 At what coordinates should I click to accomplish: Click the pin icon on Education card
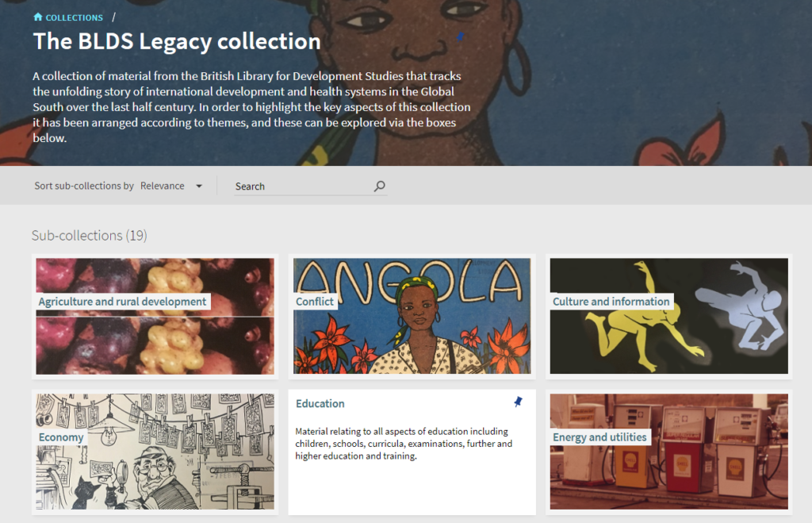click(518, 402)
